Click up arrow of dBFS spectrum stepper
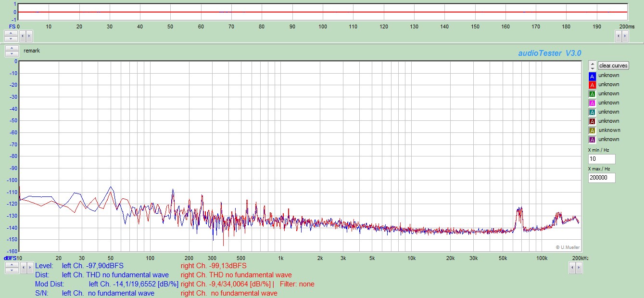 (11, 265)
